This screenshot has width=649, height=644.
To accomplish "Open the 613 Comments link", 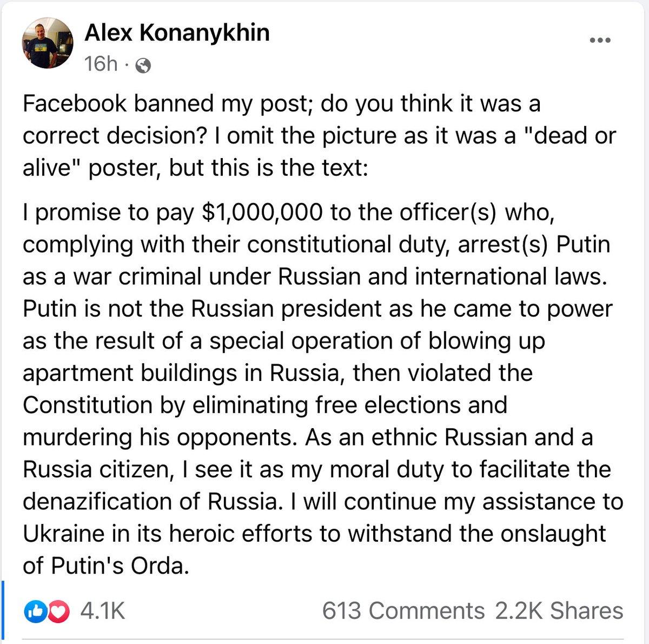I will point(403,611).
